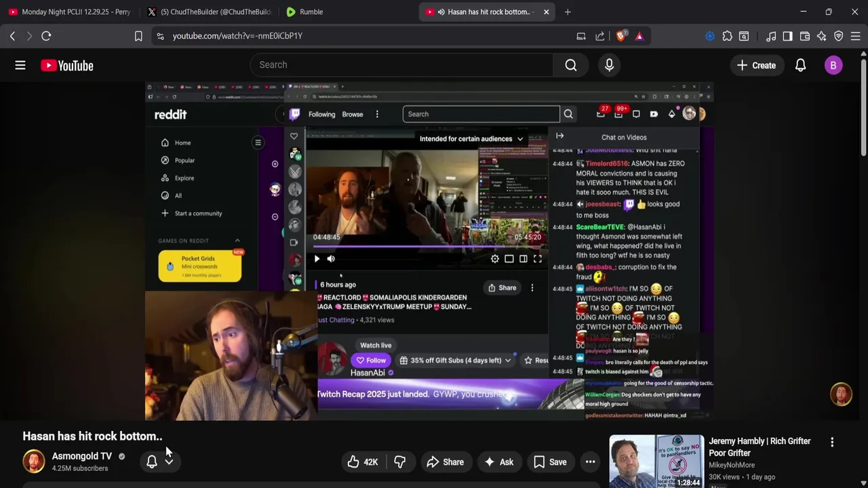Save the video to a playlist
The width and height of the screenshot is (868, 488).
tap(550, 462)
